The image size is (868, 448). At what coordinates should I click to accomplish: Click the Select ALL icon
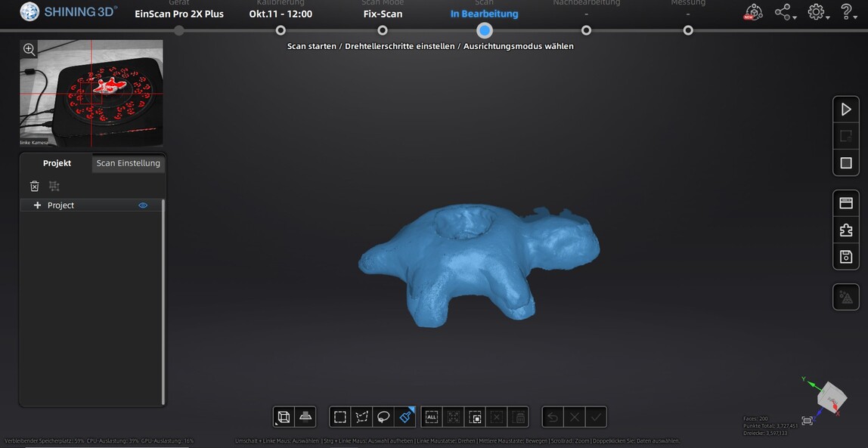[x=432, y=417]
